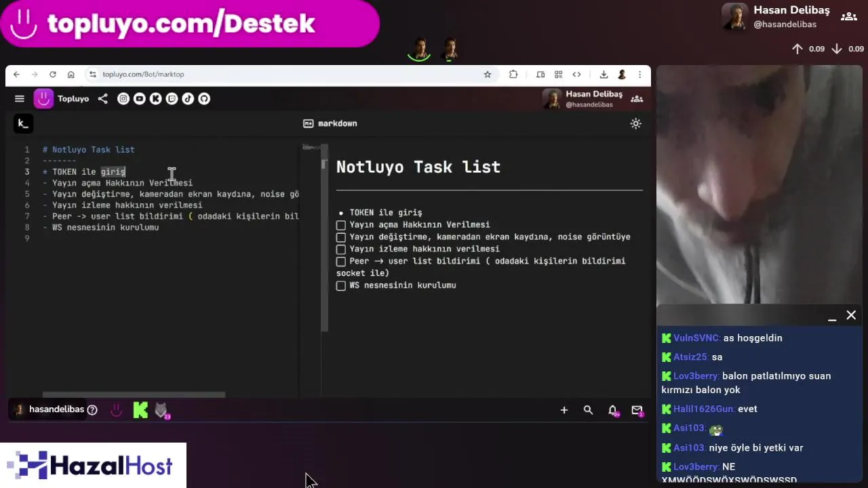Open Hasan Delibaş profile at top right

pos(776,16)
